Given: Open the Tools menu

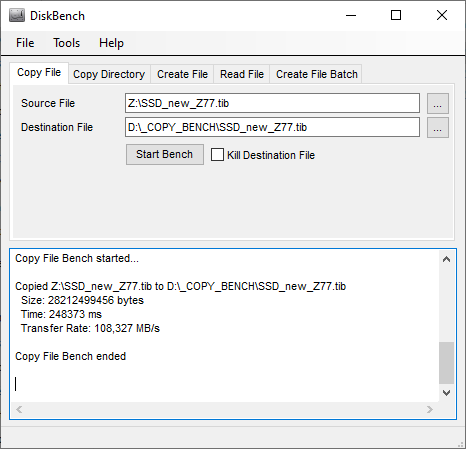Looking at the screenshot, I should click(67, 43).
